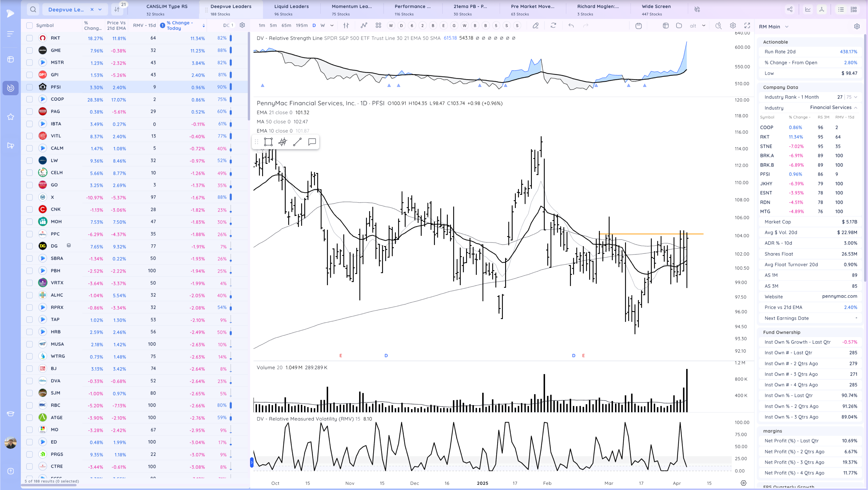Select the trend line drawing tool
Screen dimensions: 868x490
click(297, 142)
